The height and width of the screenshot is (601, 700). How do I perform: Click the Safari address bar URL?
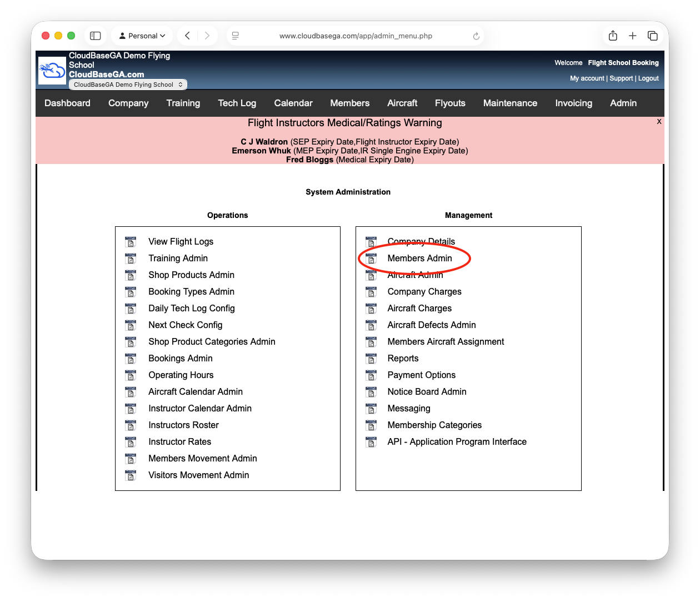[356, 36]
